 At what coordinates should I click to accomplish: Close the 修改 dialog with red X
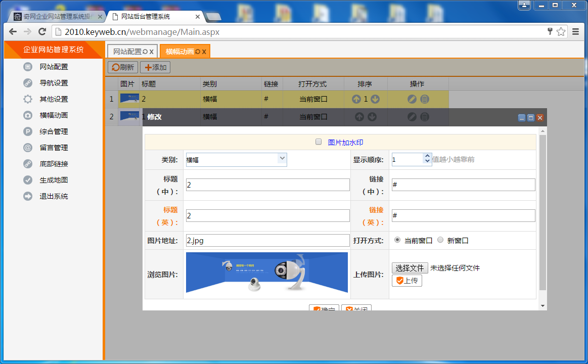tap(540, 118)
